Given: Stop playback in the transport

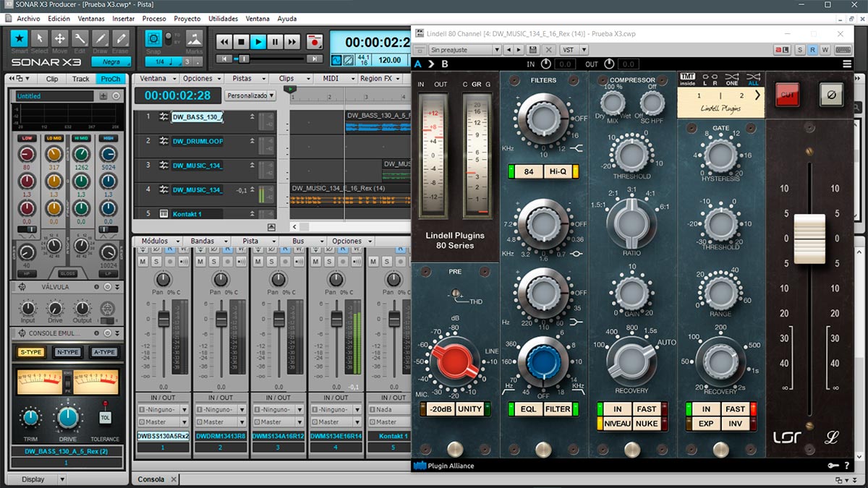Looking at the screenshot, I should [241, 42].
